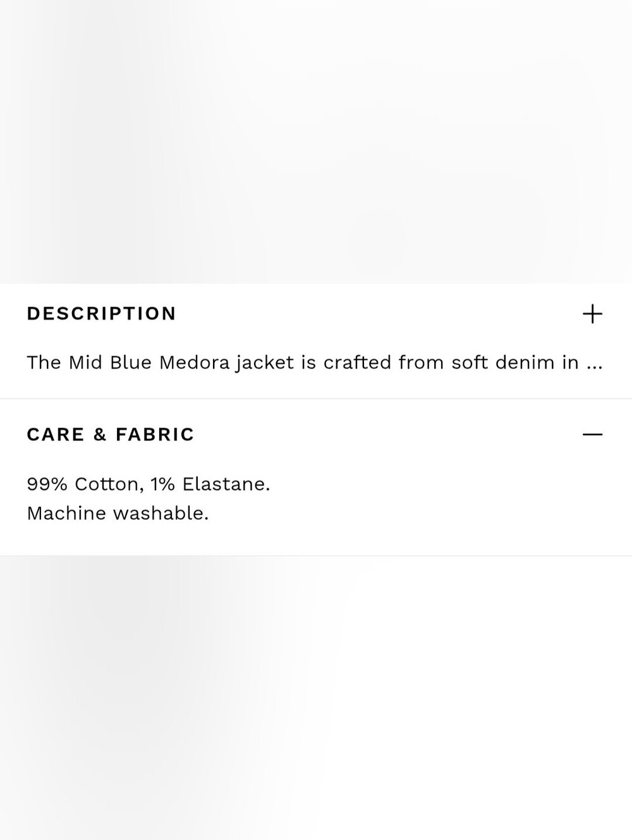Click the word 'Medora' in description

(194, 363)
